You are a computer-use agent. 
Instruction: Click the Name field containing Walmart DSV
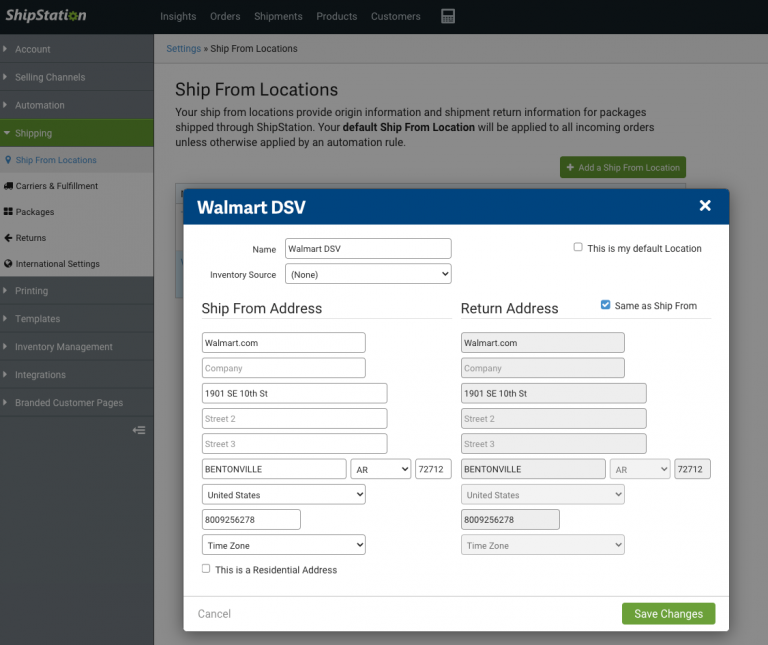[368, 248]
